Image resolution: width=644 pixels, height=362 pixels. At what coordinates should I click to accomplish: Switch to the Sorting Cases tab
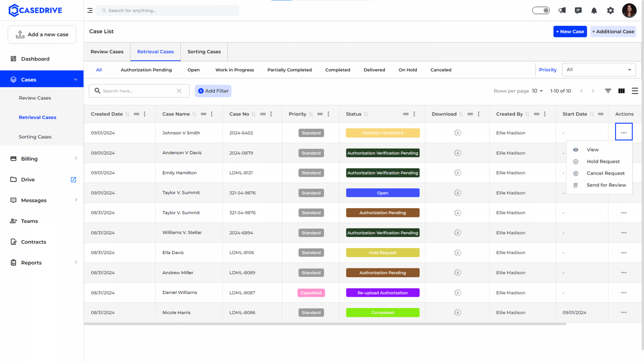pyautogui.click(x=204, y=52)
